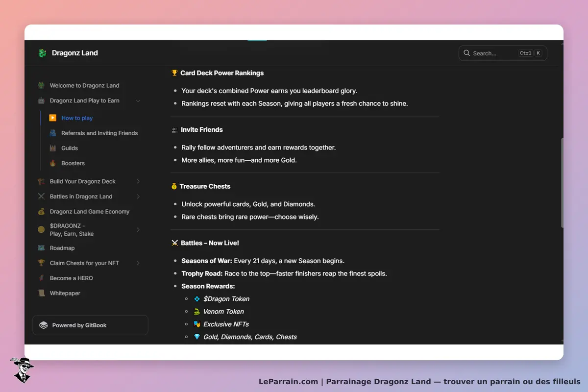Click the play icon next to How to play
The image size is (588, 392).
[53, 118]
